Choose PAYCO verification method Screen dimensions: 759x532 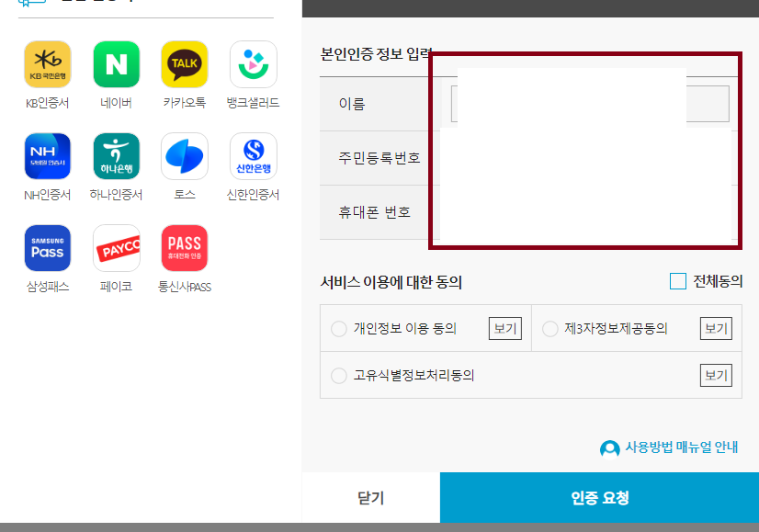pos(116,247)
